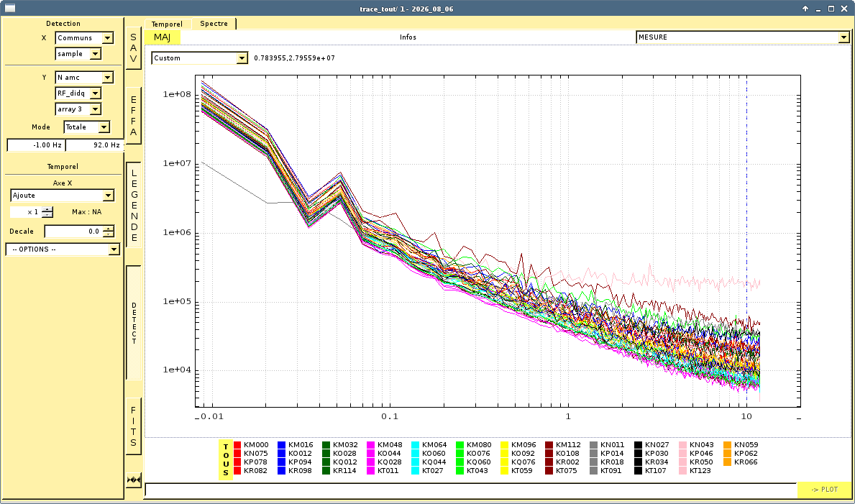Click the vertical EFFA button
Viewport: 855px width, 504px height.
click(x=134, y=116)
